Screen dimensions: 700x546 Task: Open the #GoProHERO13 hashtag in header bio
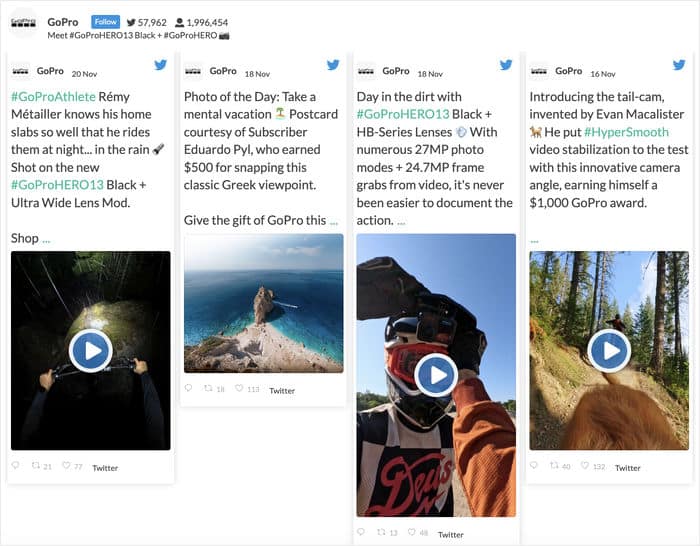(101, 35)
